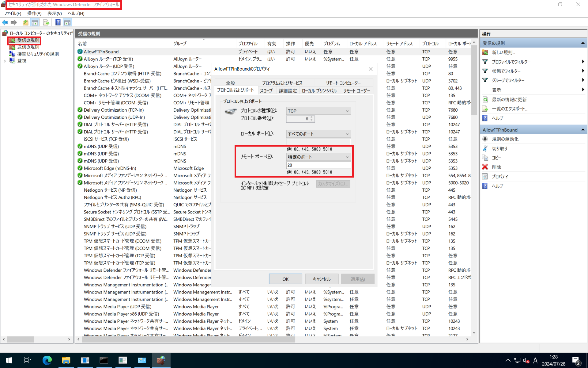The image size is (588, 368).
Task: Click the red 削除 delete icon
Action: click(x=485, y=167)
